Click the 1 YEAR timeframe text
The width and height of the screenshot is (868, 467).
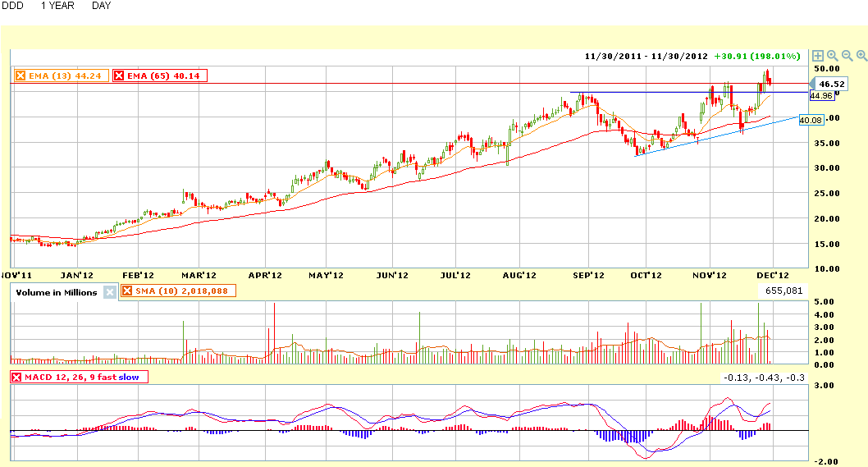point(57,6)
